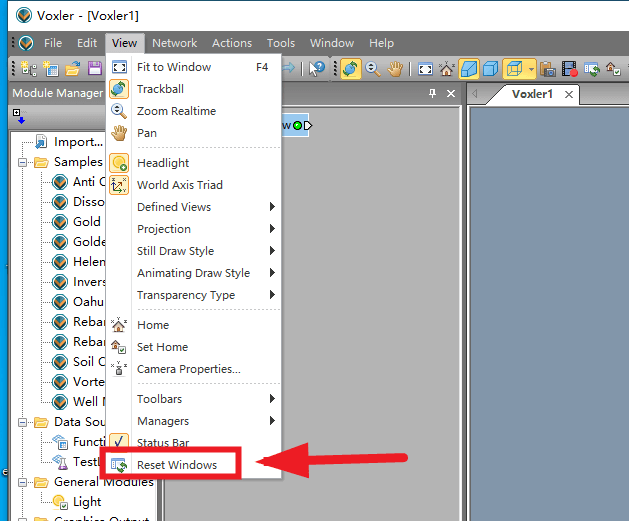Image resolution: width=629 pixels, height=521 pixels.
Task: Expand the Managers submenu
Action: [193, 421]
